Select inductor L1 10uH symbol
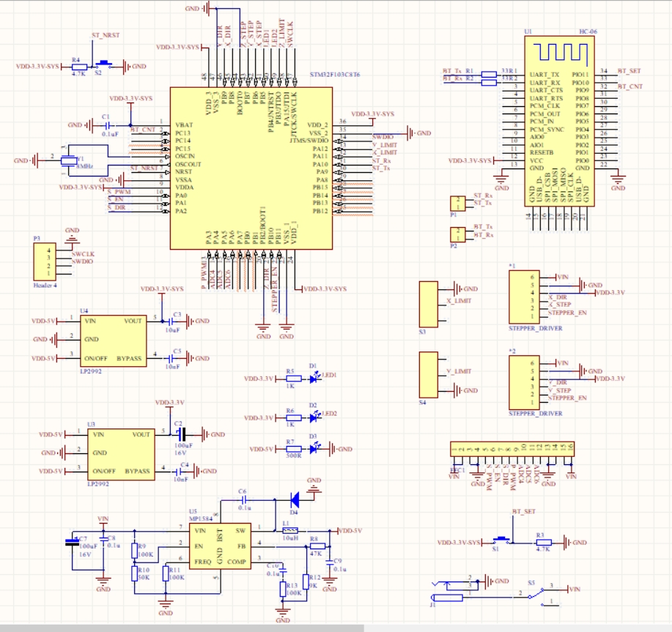The height and width of the screenshot is (632, 672). 291,530
